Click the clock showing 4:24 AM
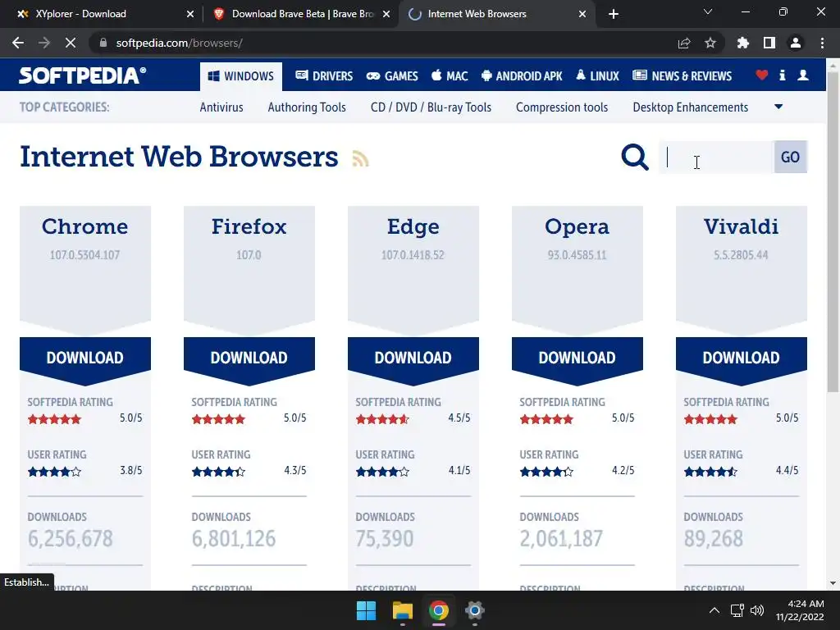840x630 pixels. tap(806, 604)
